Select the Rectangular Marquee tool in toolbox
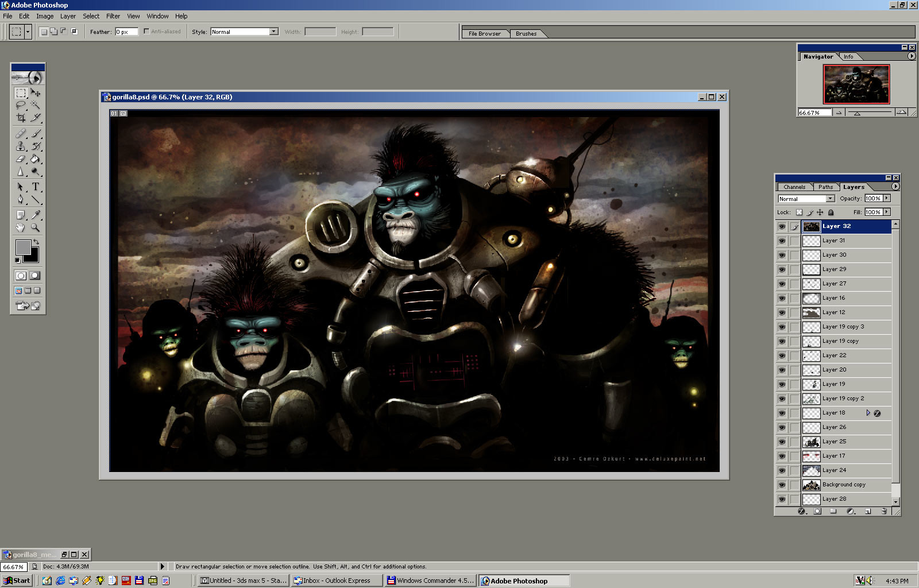The width and height of the screenshot is (919, 588). tap(21, 92)
